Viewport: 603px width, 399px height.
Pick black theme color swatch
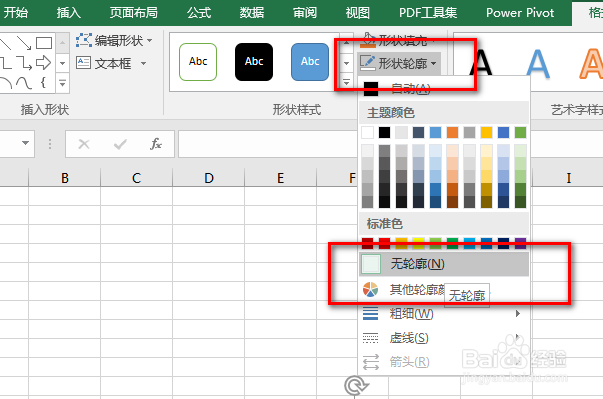(385, 133)
